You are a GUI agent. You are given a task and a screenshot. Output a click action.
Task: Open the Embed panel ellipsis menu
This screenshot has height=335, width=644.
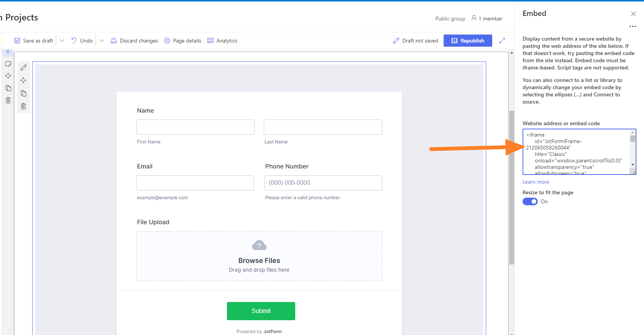[633, 27]
